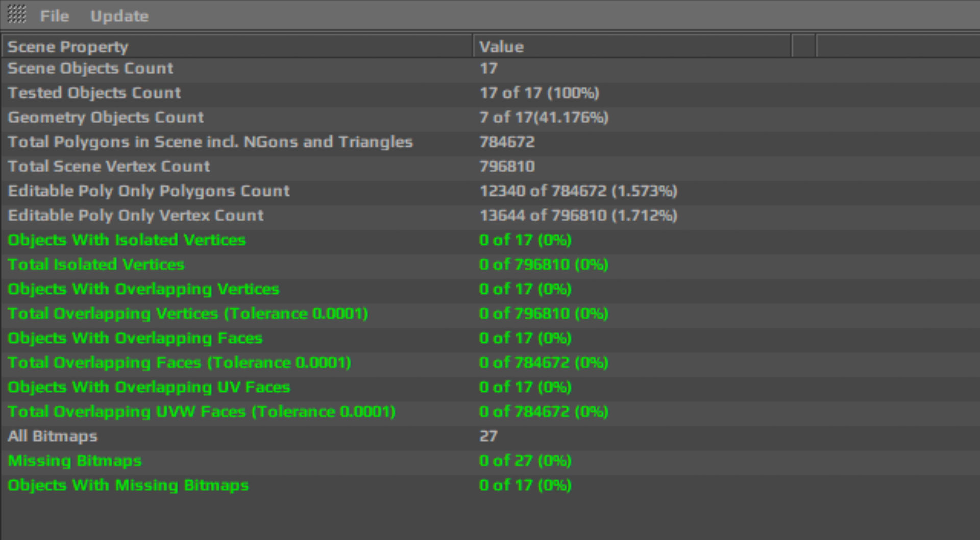Click the value 12340 of 784672 (1.573%)
Viewport: 980px width, 540px height.
tap(578, 191)
